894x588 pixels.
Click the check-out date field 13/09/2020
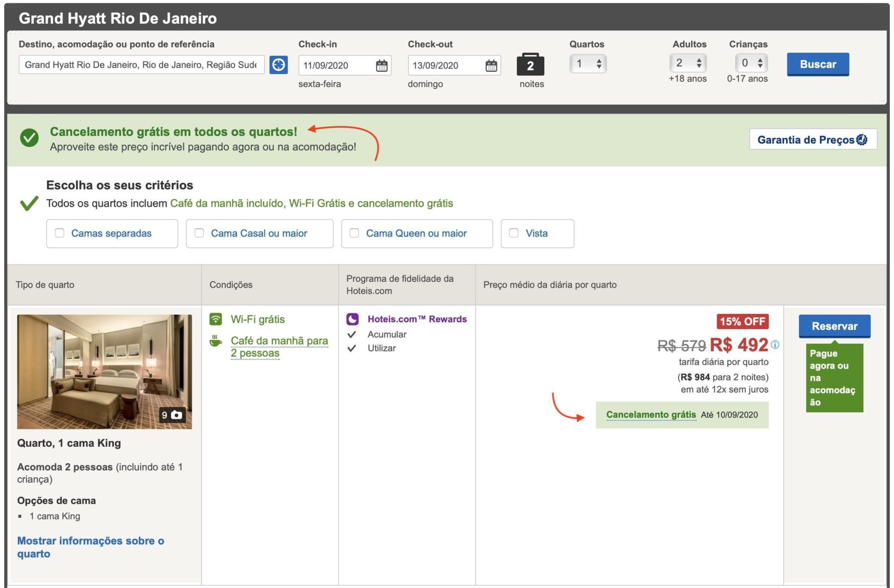(454, 66)
